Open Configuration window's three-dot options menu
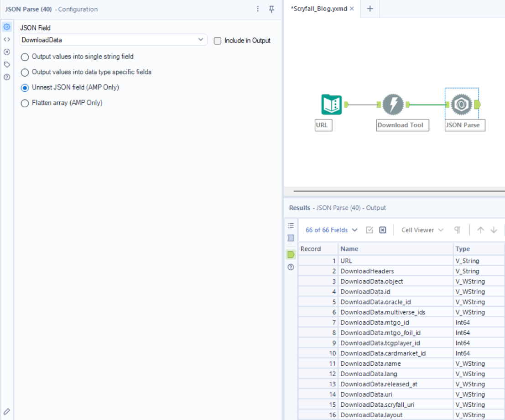This screenshot has width=505, height=420. coord(258,9)
